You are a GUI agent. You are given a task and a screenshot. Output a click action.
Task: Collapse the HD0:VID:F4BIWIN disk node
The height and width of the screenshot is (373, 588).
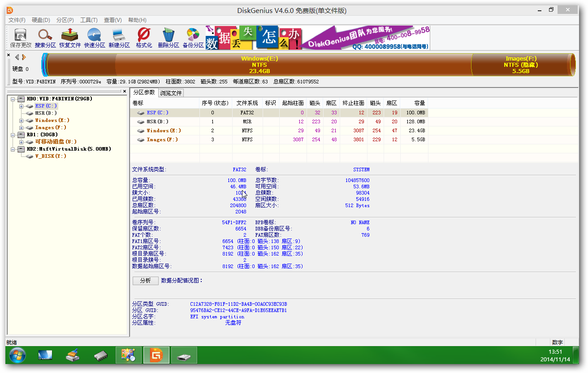pos(13,99)
